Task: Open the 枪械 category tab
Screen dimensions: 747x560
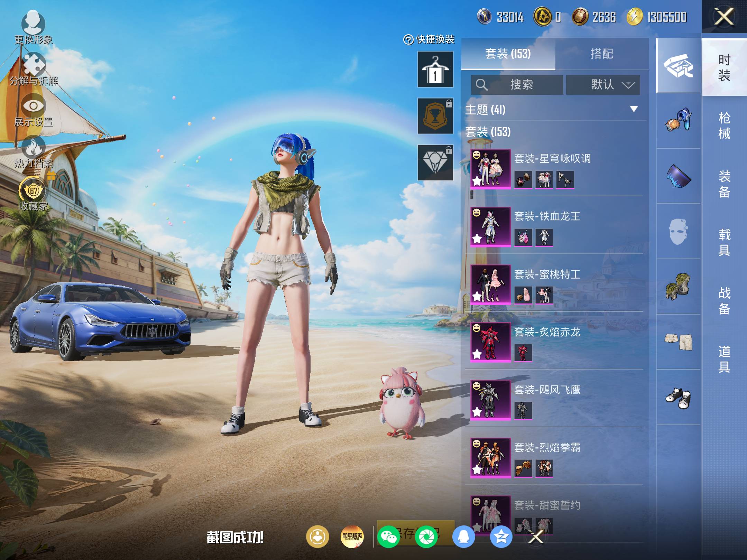Action: pos(724,126)
